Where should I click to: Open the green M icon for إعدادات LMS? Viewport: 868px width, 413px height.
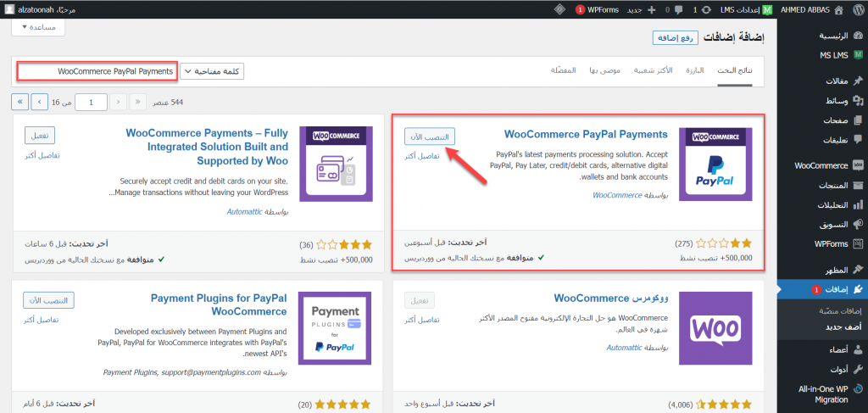pos(767,9)
